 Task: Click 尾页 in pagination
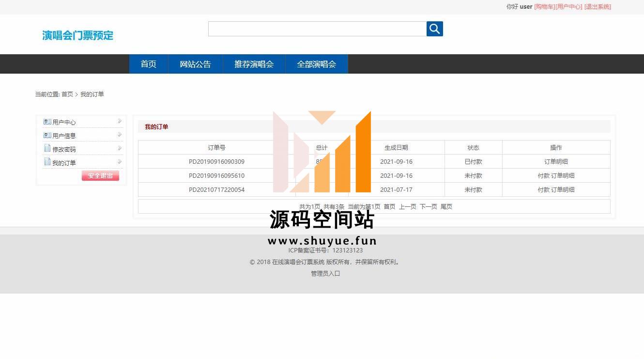(446, 207)
